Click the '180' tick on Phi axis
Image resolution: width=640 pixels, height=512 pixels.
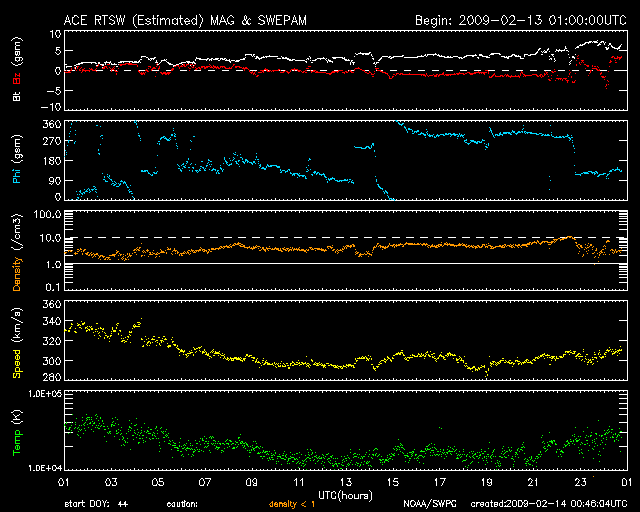[x=52, y=161]
